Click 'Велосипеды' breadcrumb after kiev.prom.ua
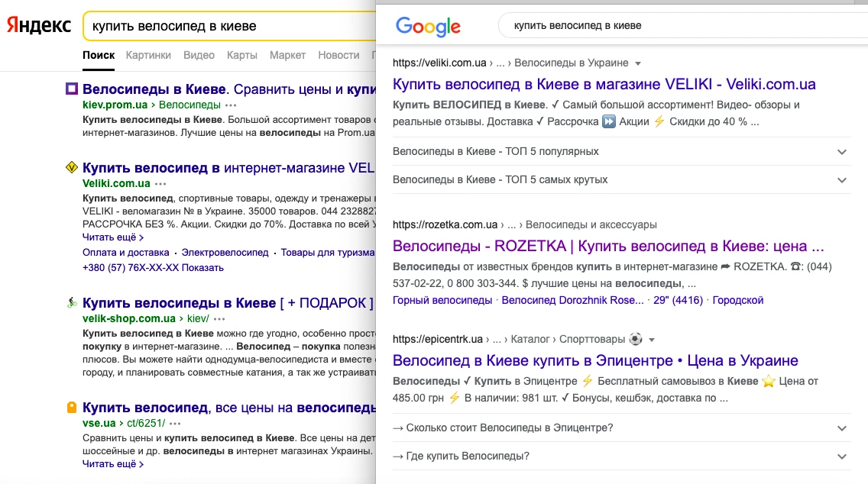The width and height of the screenshot is (868, 484). coord(189,105)
